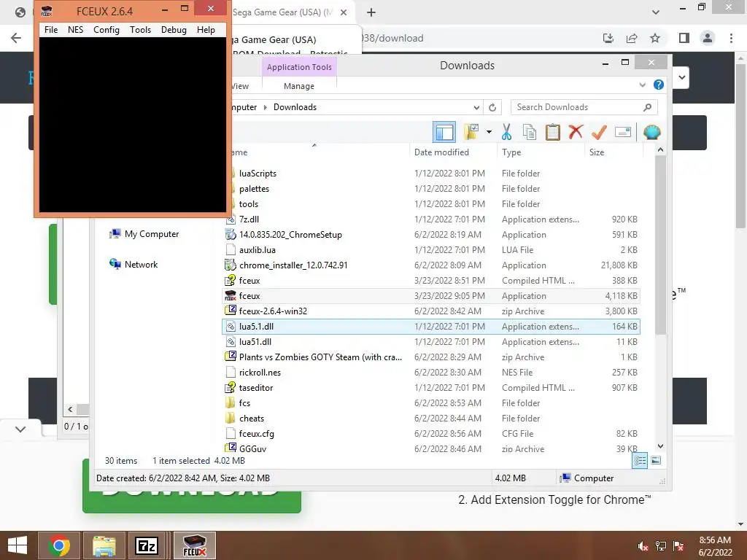Click the red Delete X icon

click(576, 131)
